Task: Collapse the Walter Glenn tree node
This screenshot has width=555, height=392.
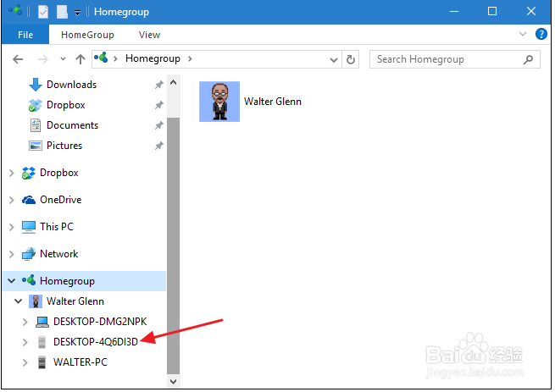Action: tap(18, 301)
